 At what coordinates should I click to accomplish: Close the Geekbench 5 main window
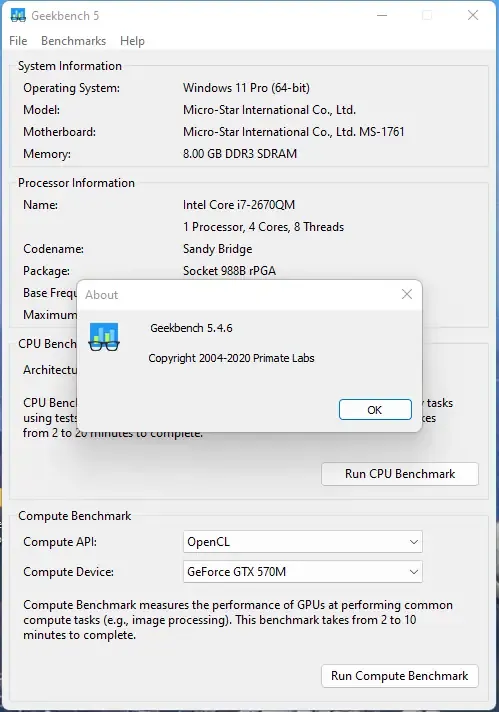coord(473,15)
